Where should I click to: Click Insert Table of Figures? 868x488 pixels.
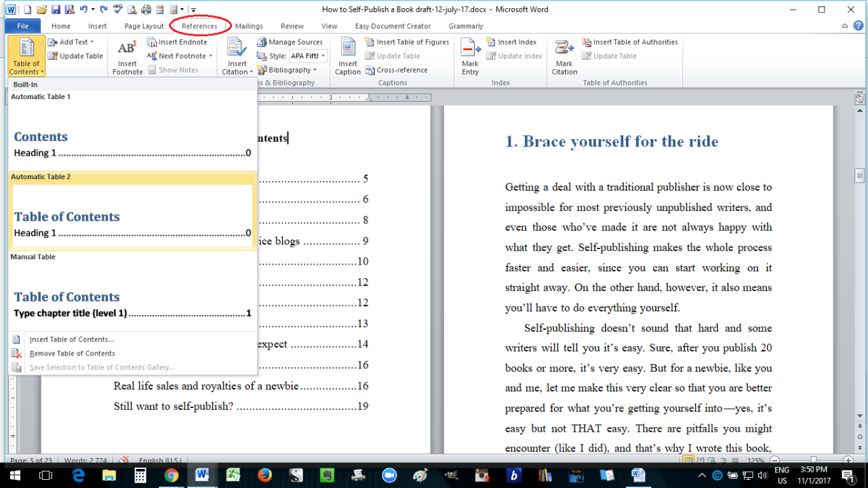tap(407, 41)
